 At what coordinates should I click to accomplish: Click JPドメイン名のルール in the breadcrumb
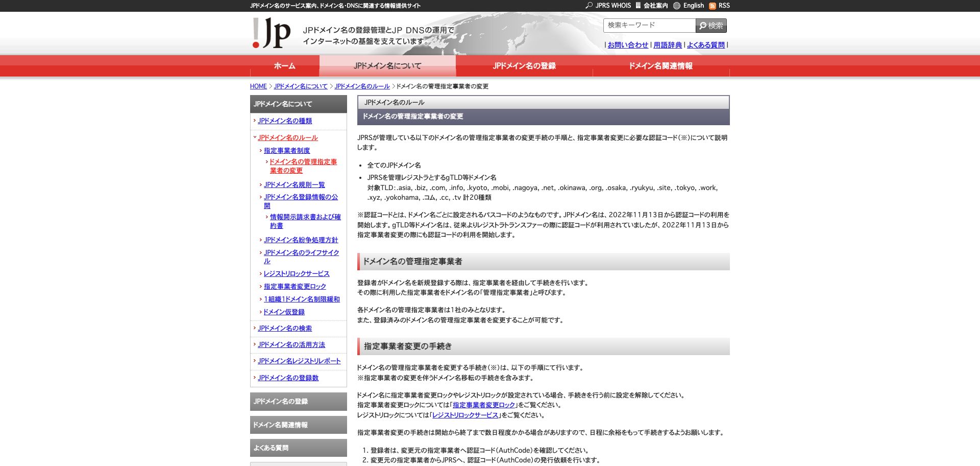(x=362, y=86)
